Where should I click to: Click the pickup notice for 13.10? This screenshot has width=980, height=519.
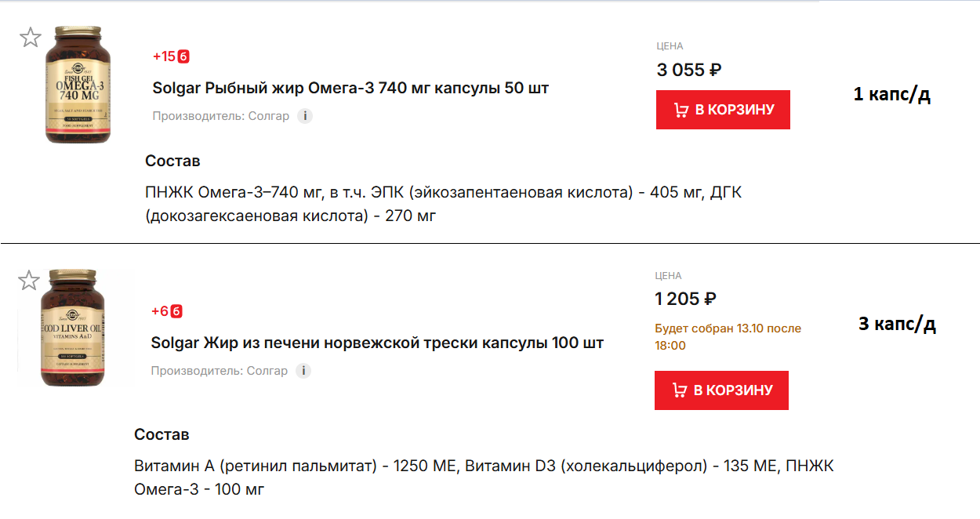[728, 337]
